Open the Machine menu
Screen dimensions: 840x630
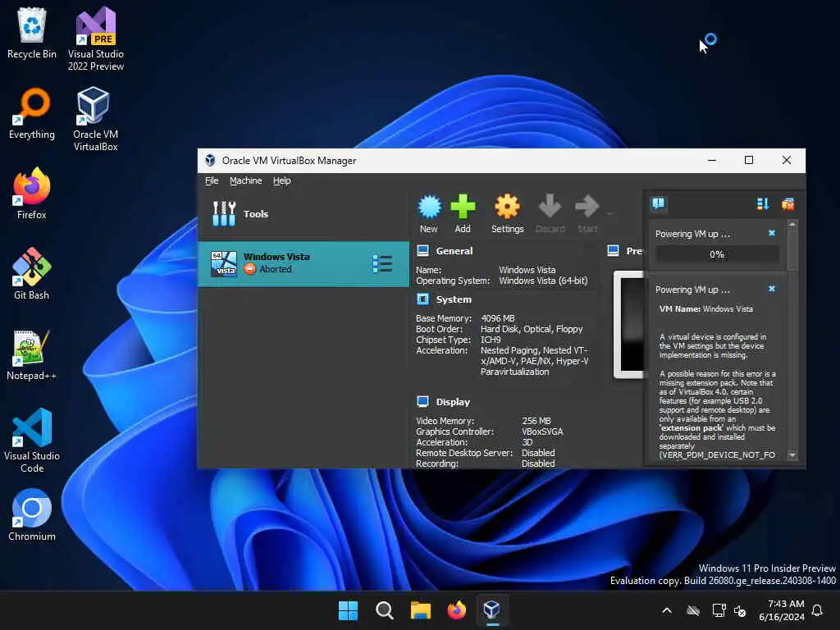click(246, 180)
